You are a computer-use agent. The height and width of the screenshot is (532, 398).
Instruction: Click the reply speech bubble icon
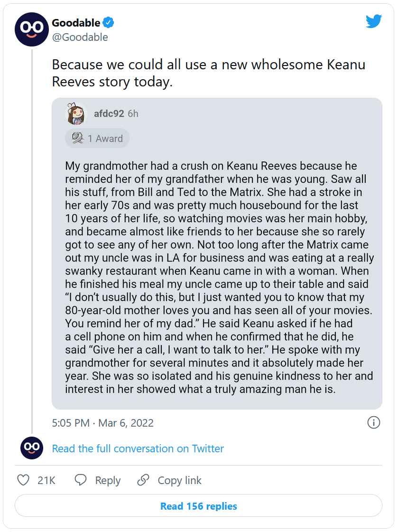[81, 480]
